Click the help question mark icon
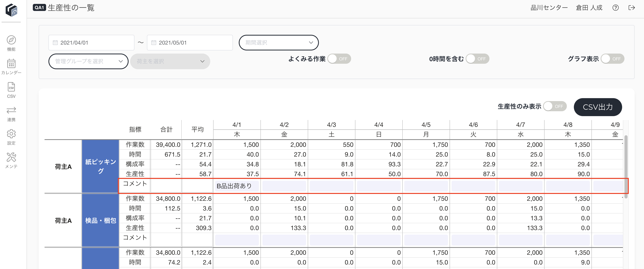The image size is (644, 269). coord(615,8)
